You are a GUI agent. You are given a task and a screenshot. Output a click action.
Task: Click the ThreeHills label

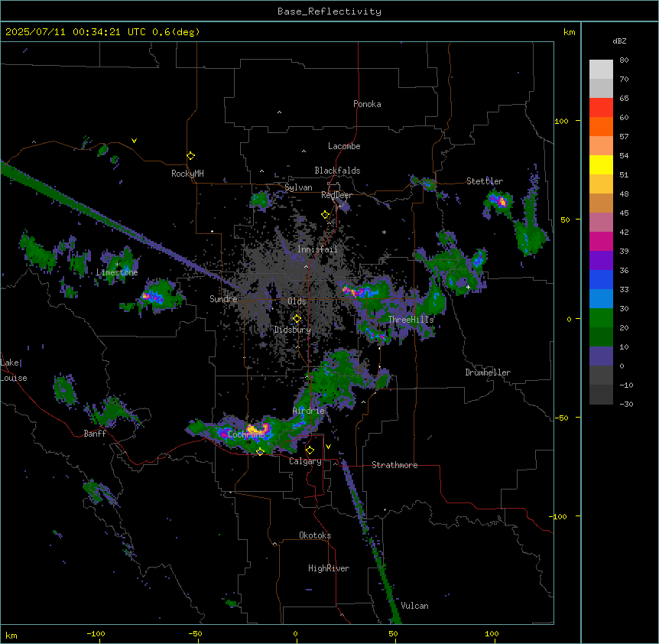(x=411, y=320)
